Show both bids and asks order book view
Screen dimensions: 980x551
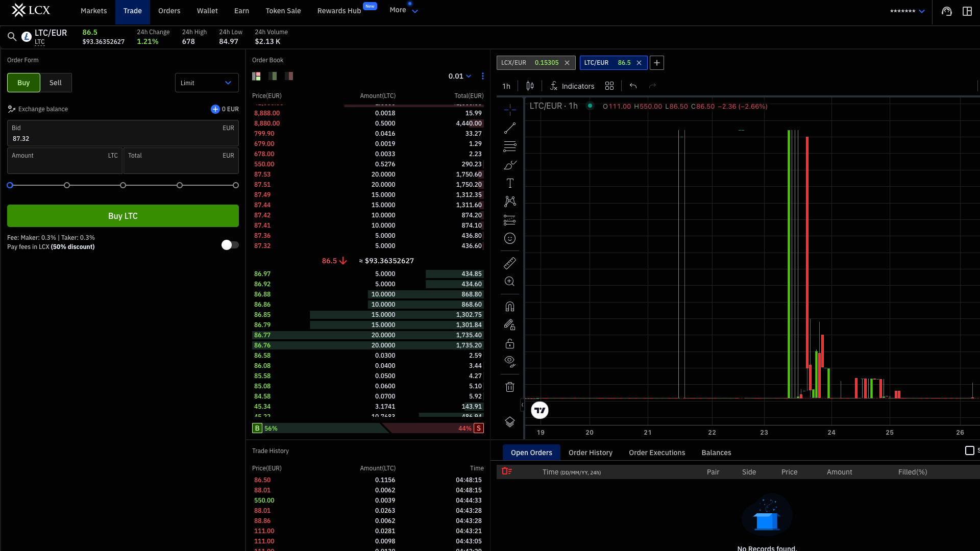pyautogui.click(x=256, y=76)
